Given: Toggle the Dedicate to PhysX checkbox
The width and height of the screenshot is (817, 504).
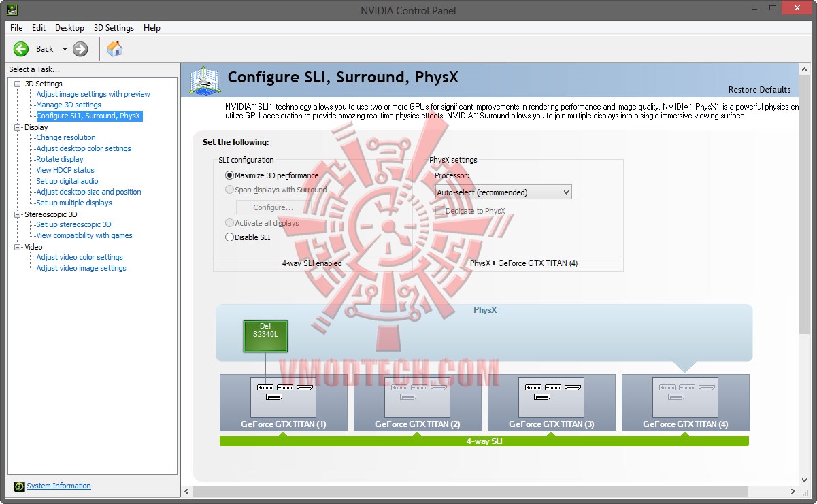Looking at the screenshot, I should [x=439, y=211].
